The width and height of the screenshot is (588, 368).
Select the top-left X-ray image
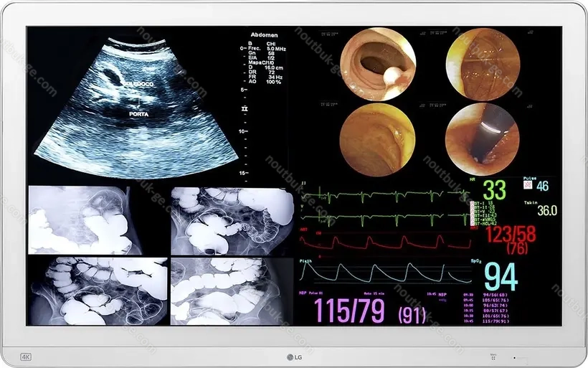tap(80, 220)
